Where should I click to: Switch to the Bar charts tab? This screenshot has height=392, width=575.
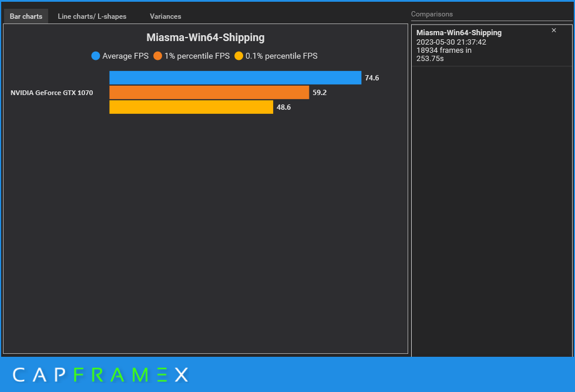[x=26, y=16]
